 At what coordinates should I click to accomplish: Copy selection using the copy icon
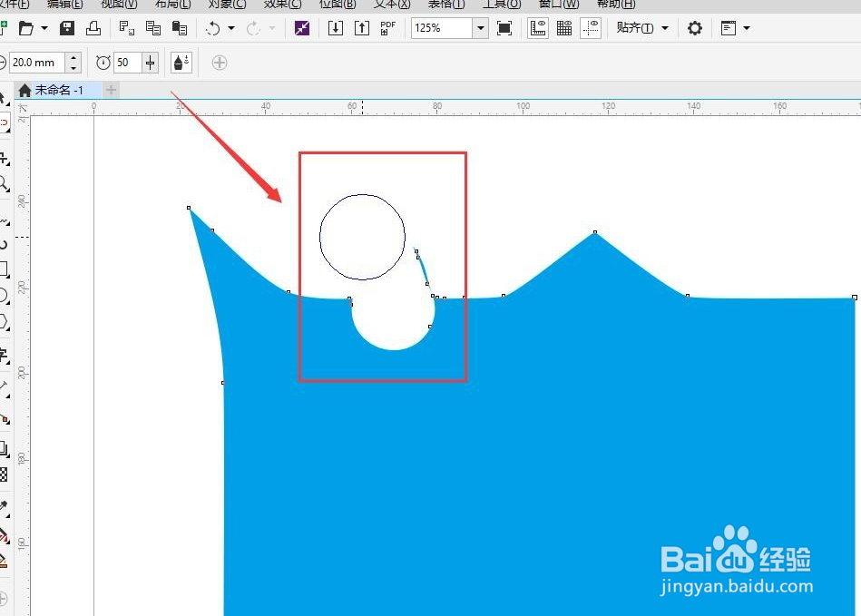[x=153, y=28]
